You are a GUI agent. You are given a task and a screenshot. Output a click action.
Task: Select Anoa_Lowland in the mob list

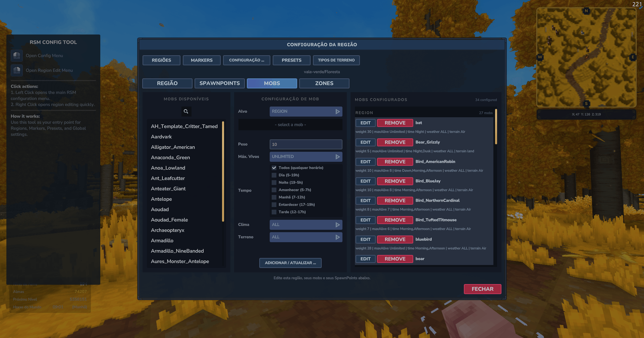click(168, 168)
